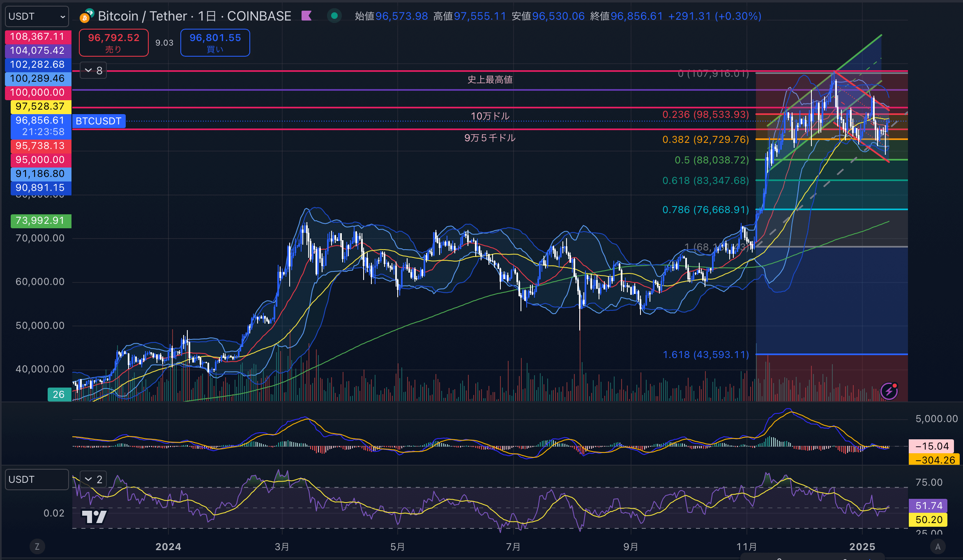The height and width of the screenshot is (560, 963).
Task: Click the yellow 97,528.37 price label
Action: tap(40, 106)
